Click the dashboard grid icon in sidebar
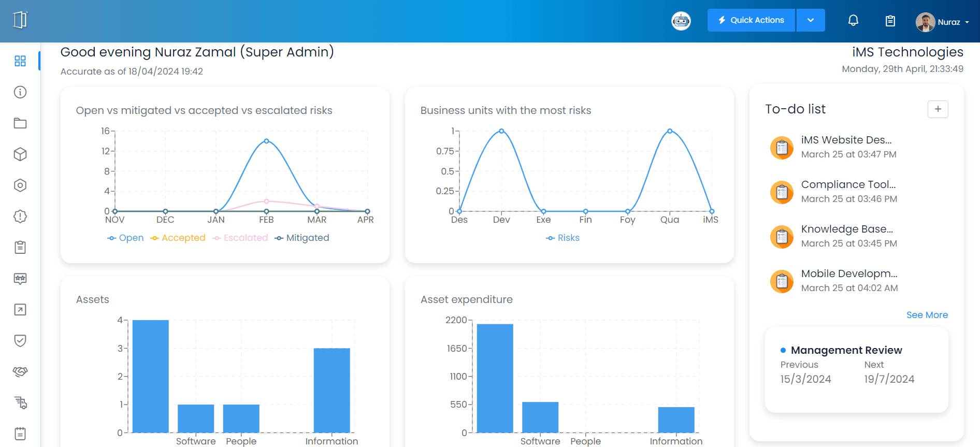This screenshot has width=980, height=447. tap(20, 61)
